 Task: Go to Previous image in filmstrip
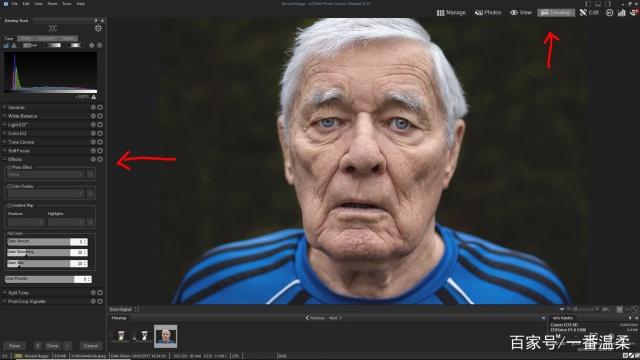315,318
